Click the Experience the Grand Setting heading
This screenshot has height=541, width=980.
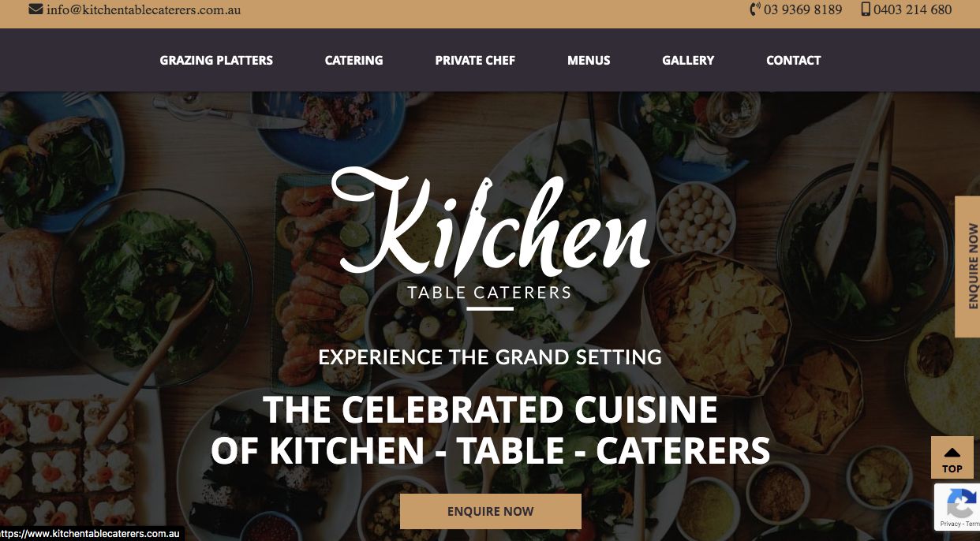[x=490, y=357]
